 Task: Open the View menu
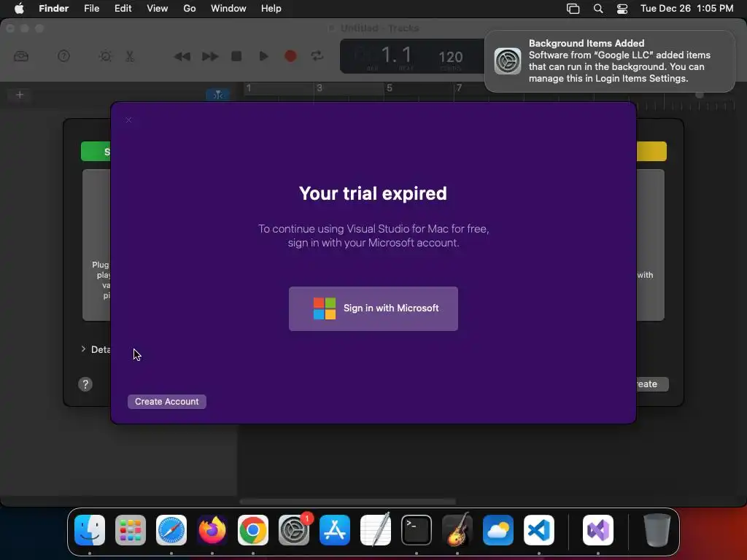[x=158, y=9]
